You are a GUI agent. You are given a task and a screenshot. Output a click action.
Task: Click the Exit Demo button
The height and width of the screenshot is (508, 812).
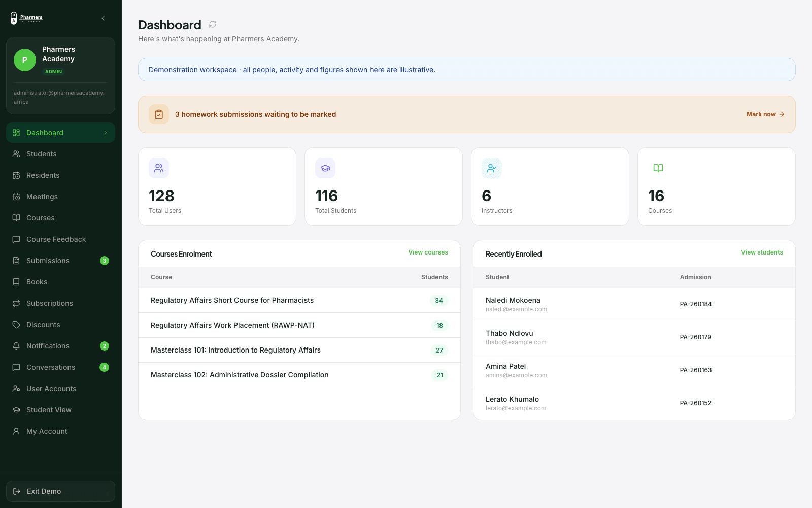60,491
